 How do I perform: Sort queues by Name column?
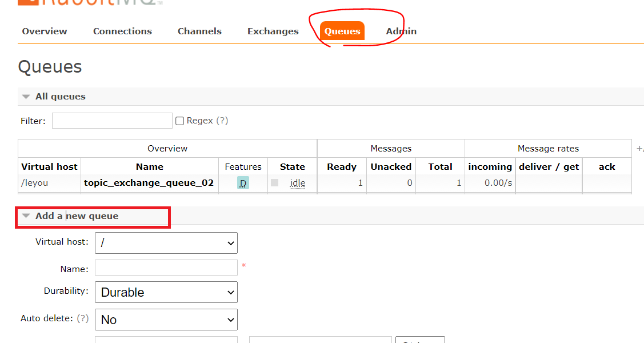(150, 167)
